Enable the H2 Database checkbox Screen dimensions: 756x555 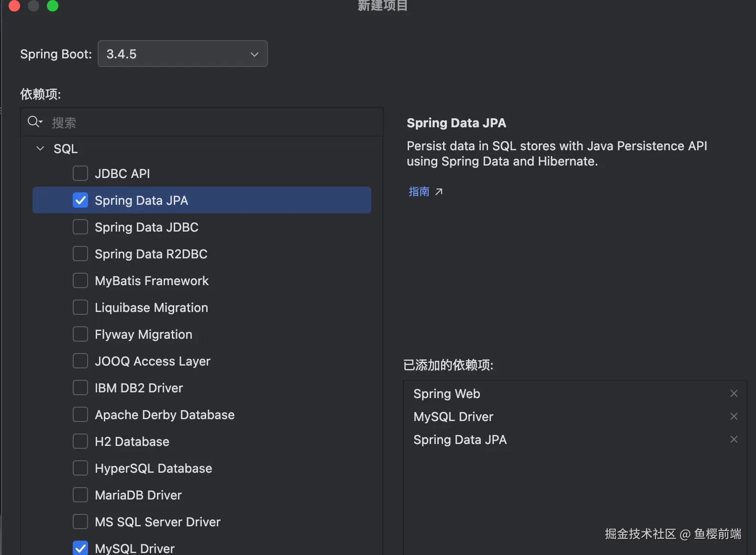tap(80, 441)
